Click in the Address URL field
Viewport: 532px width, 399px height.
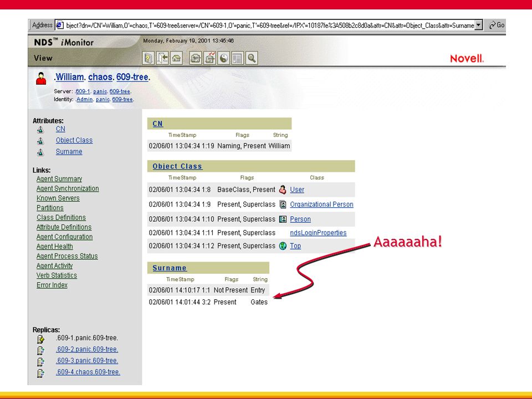pyautogui.click(x=270, y=25)
